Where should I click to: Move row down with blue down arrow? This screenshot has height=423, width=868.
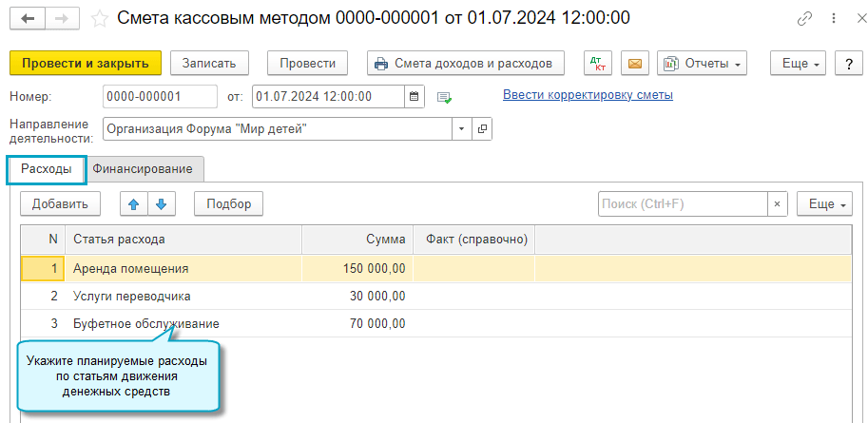pyautogui.click(x=161, y=203)
